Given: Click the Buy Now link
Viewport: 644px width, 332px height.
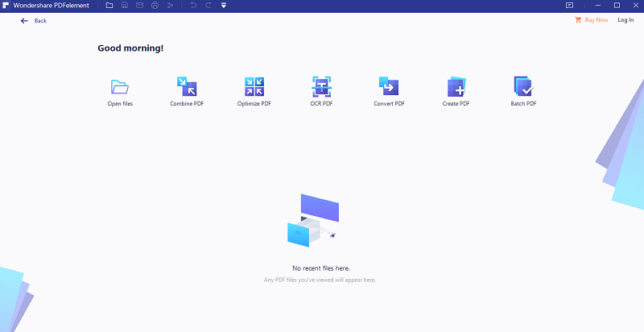Looking at the screenshot, I should pyautogui.click(x=591, y=20).
